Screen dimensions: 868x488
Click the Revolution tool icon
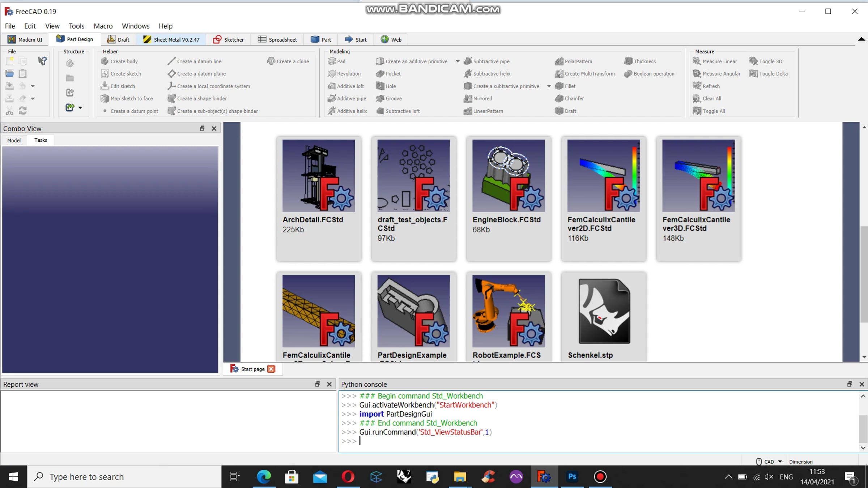tap(332, 74)
